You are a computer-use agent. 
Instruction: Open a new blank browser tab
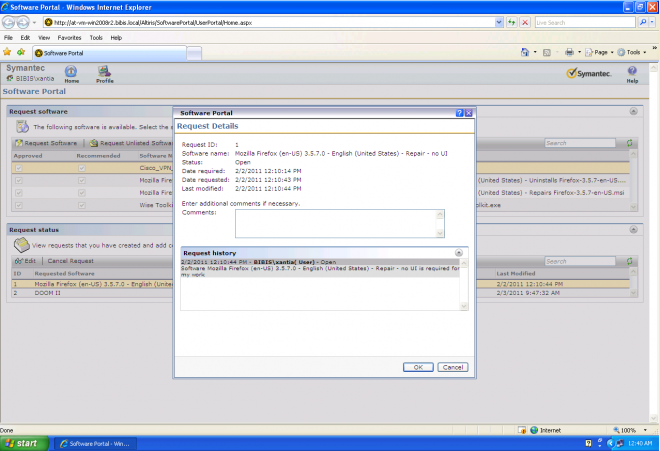194,53
